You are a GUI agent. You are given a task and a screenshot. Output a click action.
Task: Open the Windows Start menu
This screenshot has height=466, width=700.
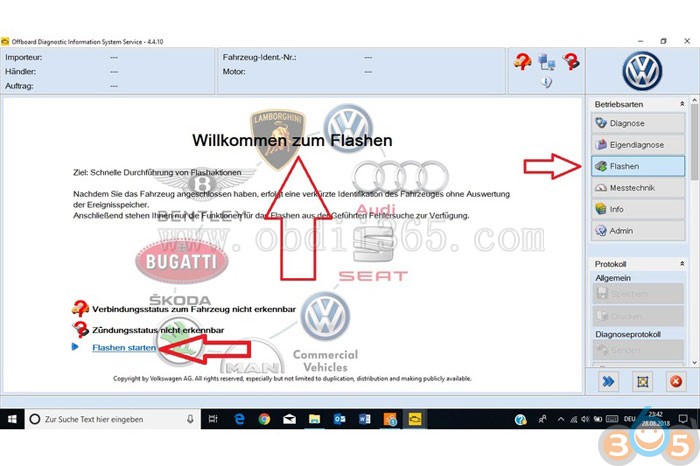12,419
